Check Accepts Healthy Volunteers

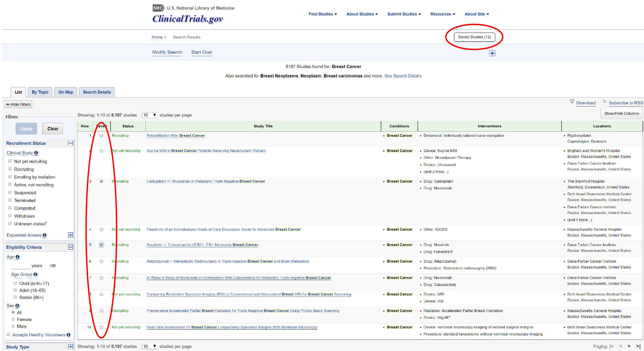pyautogui.click(x=8, y=335)
